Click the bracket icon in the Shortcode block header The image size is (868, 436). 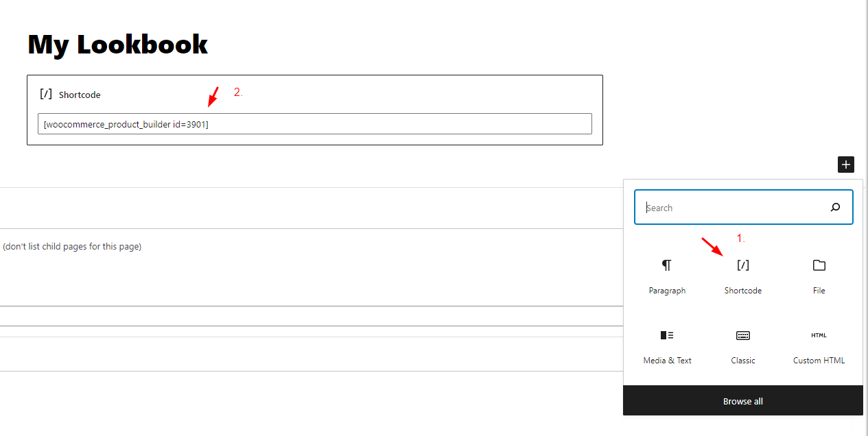(x=46, y=94)
